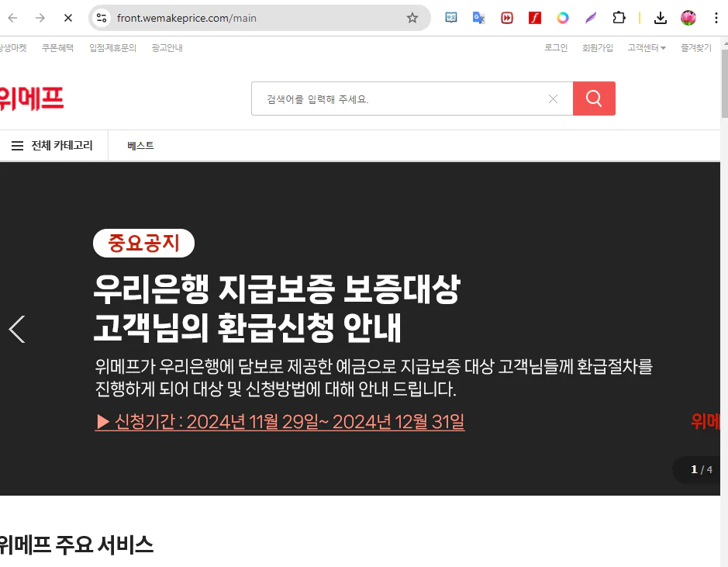The image size is (728, 567).
Task: Click the 로그인 link
Action: tap(556, 48)
